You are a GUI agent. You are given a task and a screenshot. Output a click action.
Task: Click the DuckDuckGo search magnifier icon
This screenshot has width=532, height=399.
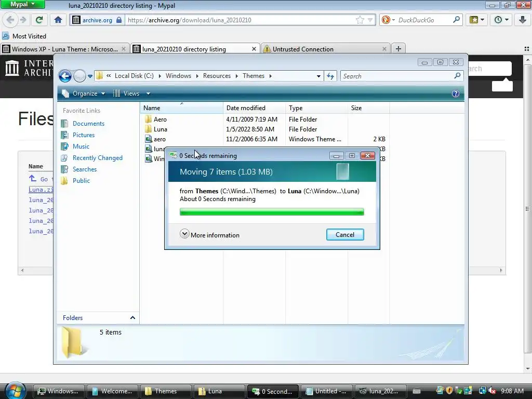(456, 20)
